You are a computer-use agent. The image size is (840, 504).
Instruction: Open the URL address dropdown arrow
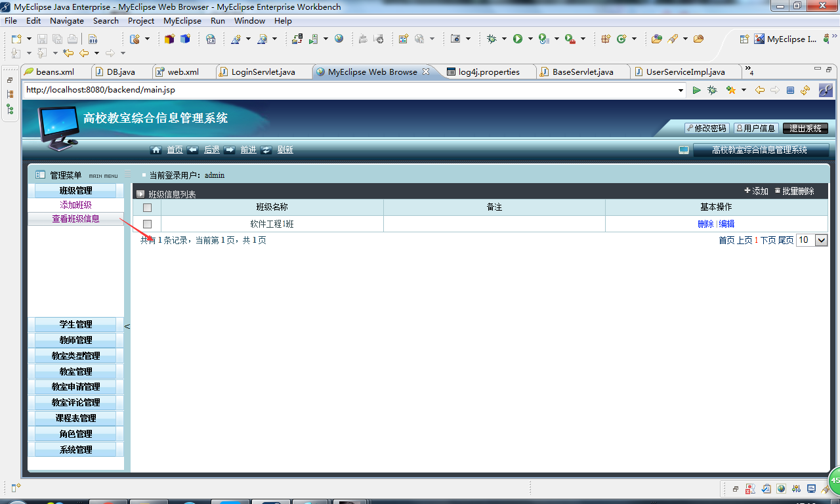[681, 90]
